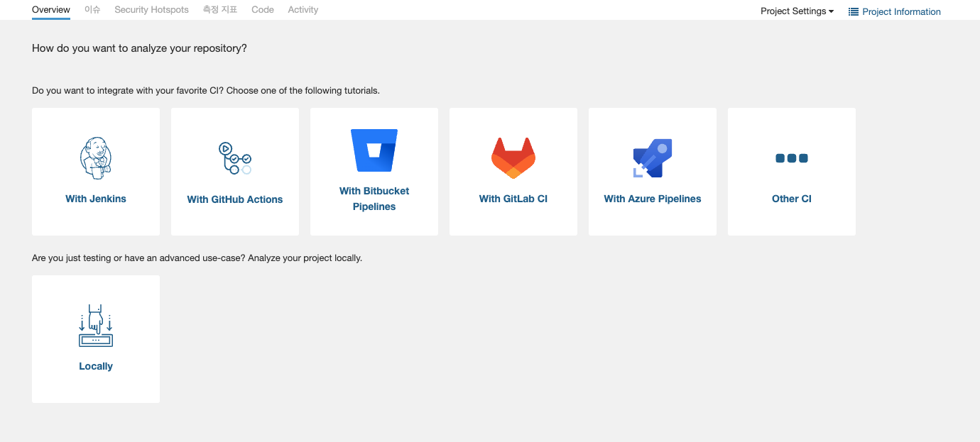Click the three-dots Other CI icon
Image resolution: width=980 pixels, height=442 pixels.
pyautogui.click(x=792, y=158)
